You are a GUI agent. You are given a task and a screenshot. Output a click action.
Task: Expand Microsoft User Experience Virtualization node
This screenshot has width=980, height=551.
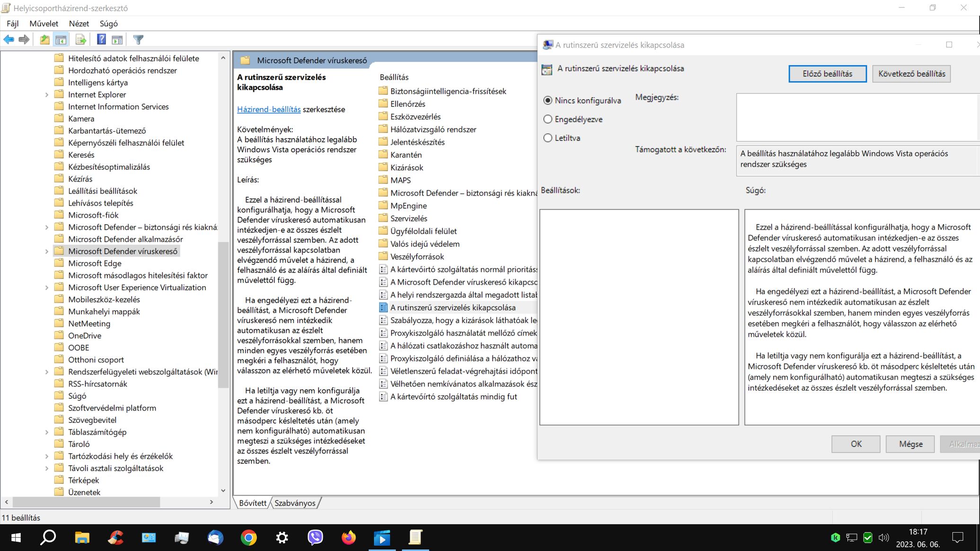pyautogui.click(x=47, y=288)
